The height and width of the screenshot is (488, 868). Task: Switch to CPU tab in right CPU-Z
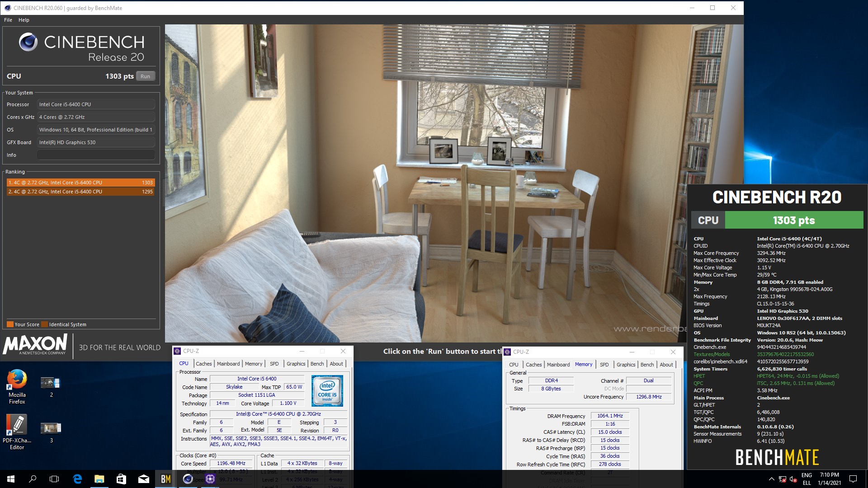click(x=514, y=365)
